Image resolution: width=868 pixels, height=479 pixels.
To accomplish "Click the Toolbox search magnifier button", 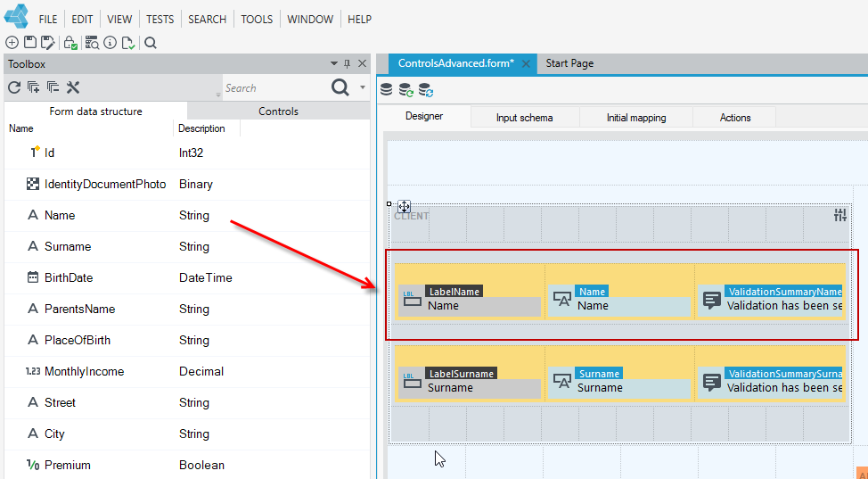I will click(x=340, y=87).
